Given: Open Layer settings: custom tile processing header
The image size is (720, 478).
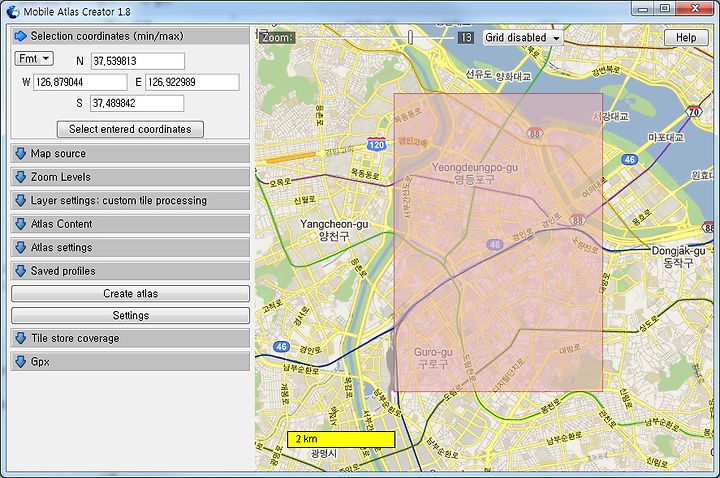Looking at the screenshot, I should pyautogui.click(x=130, y=200).
